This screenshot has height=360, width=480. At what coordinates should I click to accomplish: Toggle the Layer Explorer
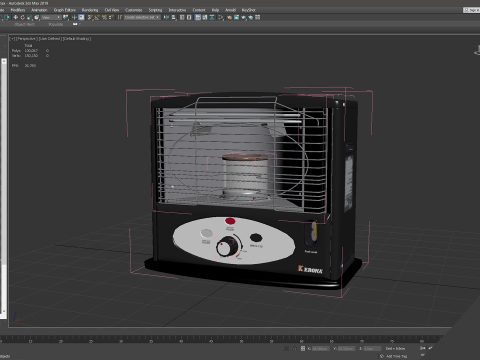[x=189, y=17]
